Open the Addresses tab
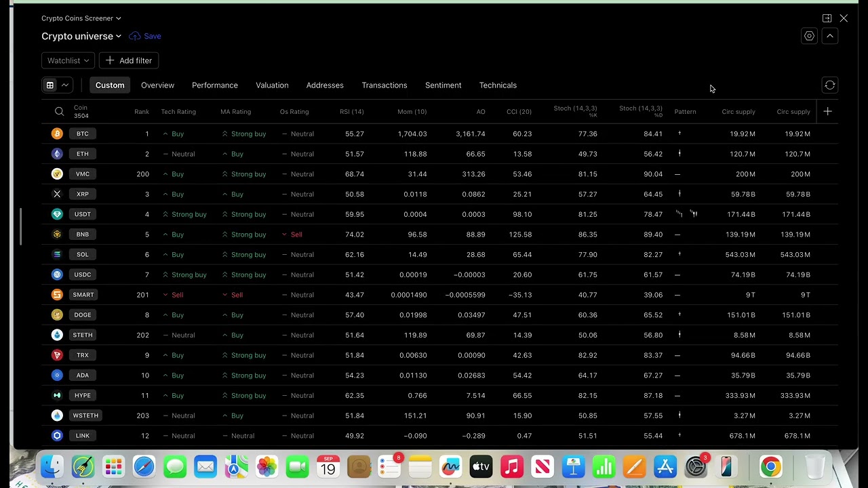 point(325,85)
